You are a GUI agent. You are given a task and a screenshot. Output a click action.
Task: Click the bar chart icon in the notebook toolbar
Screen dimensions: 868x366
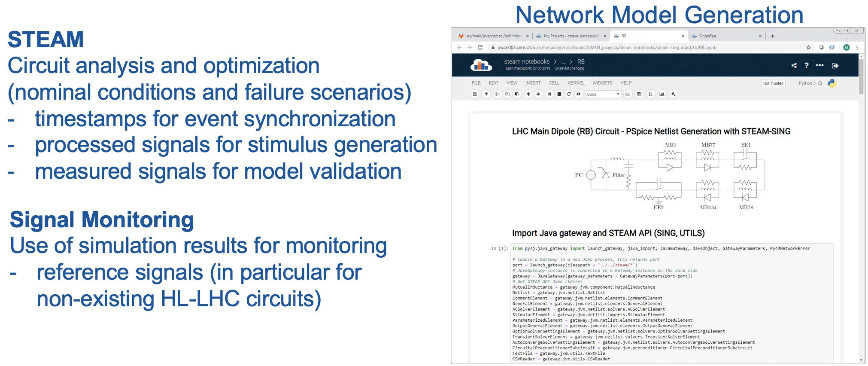coord(662,94)
